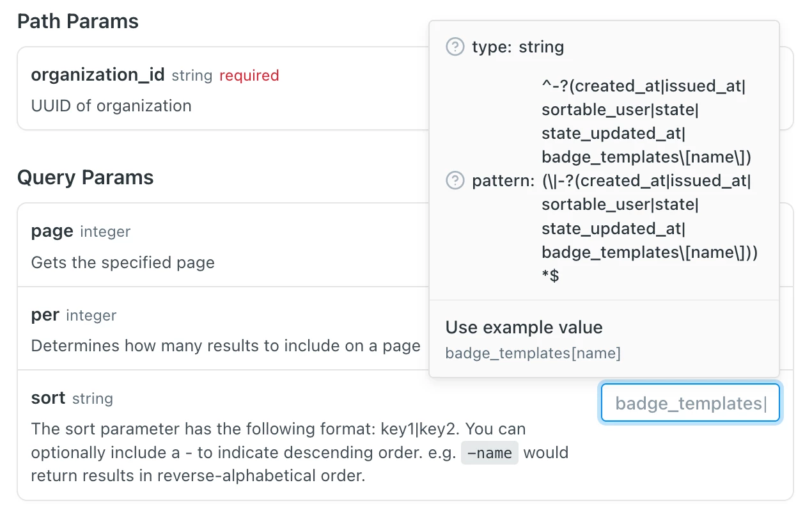Click the UUID of organization description
The height and width of the screenshot is (517, 812).
(x=111, y=106)
